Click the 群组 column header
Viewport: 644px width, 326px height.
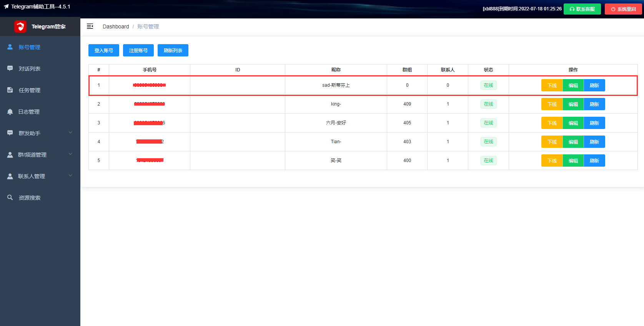[407, 70]
